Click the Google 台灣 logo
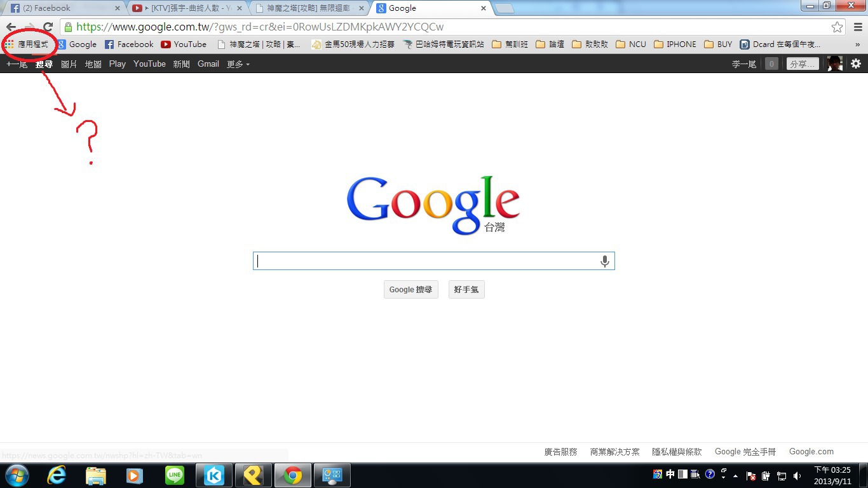Viewport: 868px width, 488px height. tap(433, 205)
